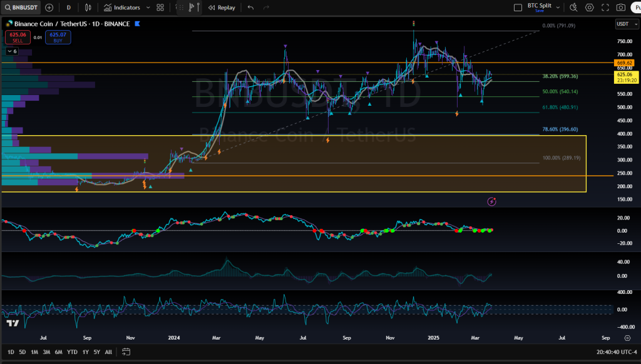The image size is (641, 364).
Task: Open chart settings hexagon icon
Action: click(x=589, y=8)
